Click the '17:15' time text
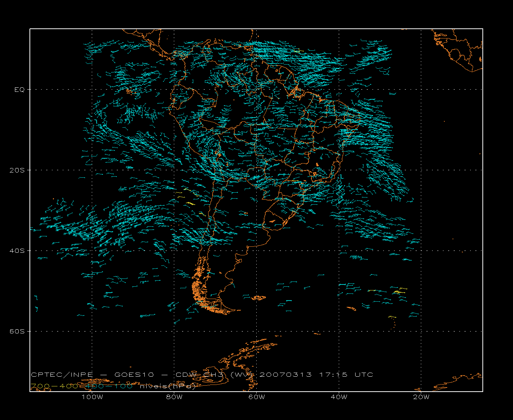Image resolution: width=513 pixels, height=420 pixels. point(334,374)
